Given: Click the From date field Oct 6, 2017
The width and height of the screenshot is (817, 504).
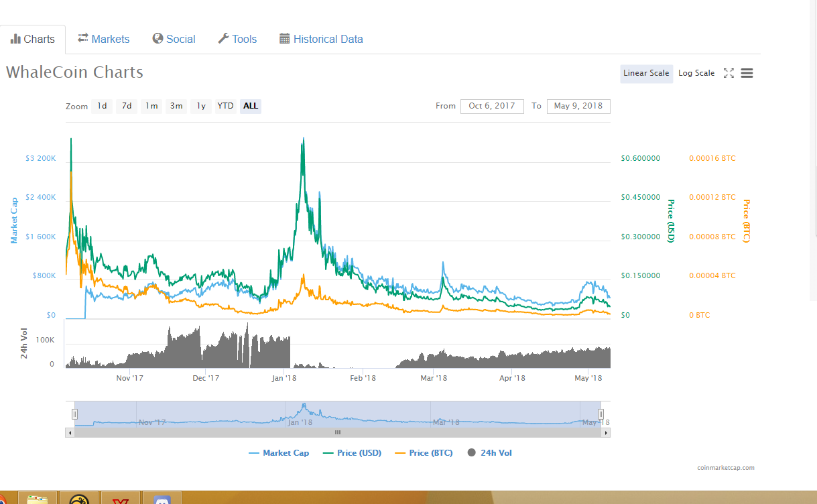Looking at the screenshot, I should pos(492,106).
